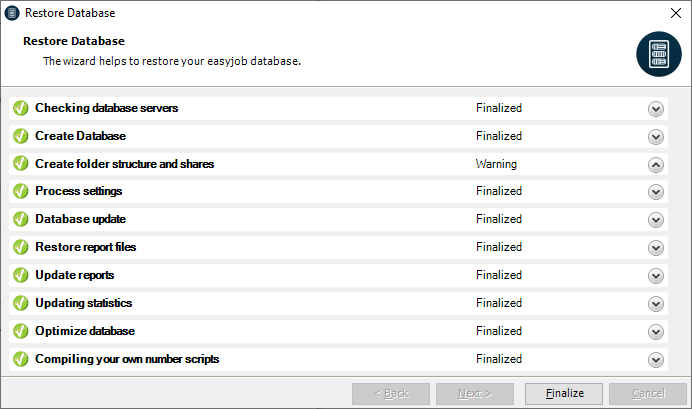Click the green checkmark next to Create Database

pyautogui.click(x=21, y=136)
